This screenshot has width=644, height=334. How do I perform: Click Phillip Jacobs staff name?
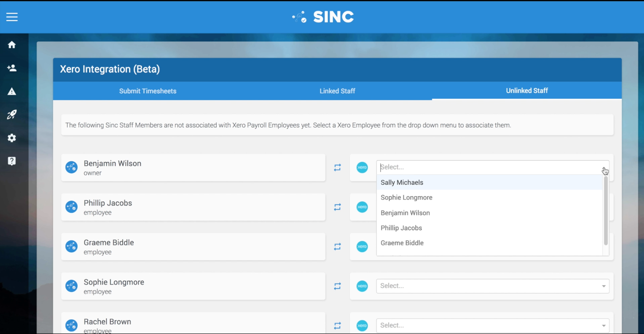tap(108, 203)
